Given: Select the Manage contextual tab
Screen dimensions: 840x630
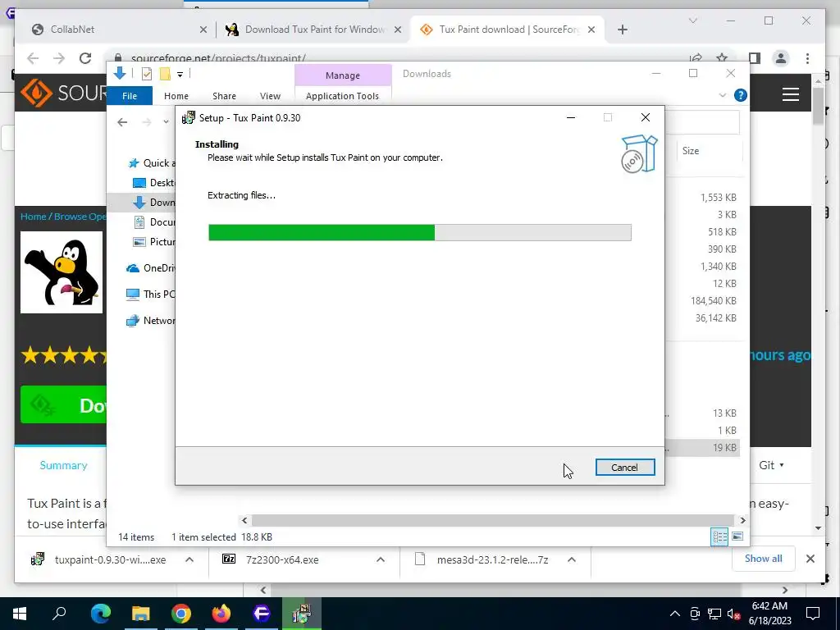Looking at the screenshot, I should [x=342, y=75].
